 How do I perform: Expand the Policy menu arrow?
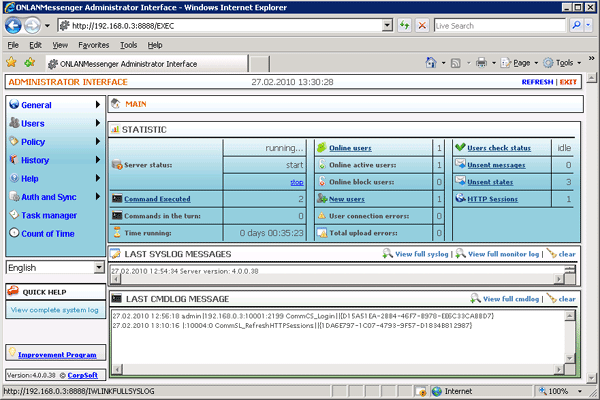(98, 141)
